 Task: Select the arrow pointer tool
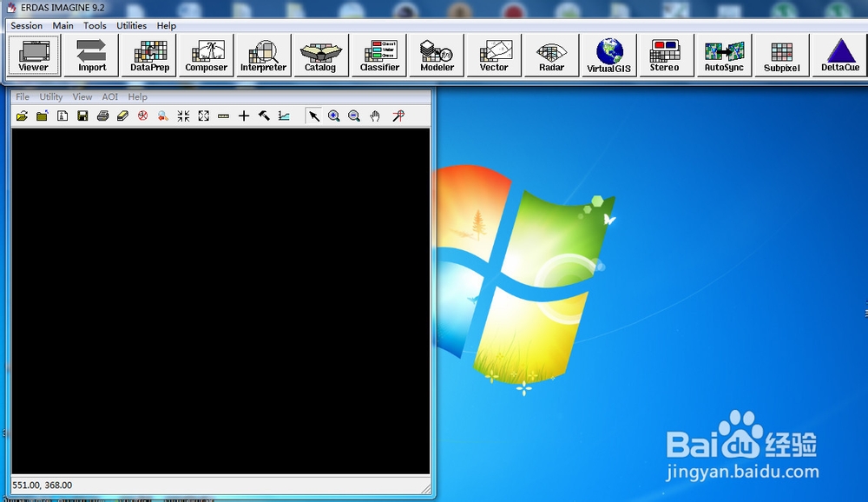pos(314,116)
